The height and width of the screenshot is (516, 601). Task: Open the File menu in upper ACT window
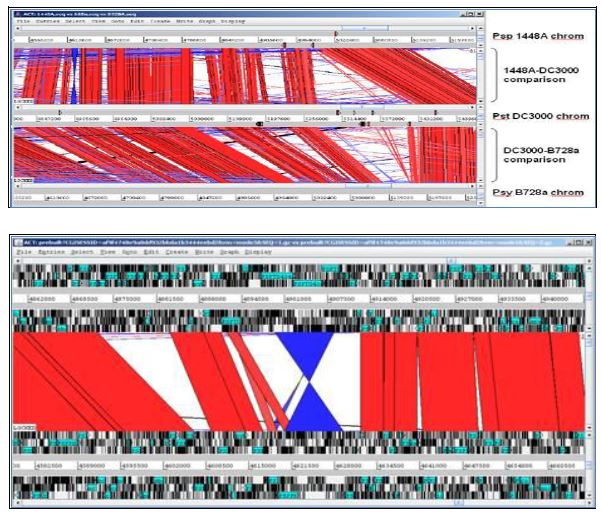point(20,19)
